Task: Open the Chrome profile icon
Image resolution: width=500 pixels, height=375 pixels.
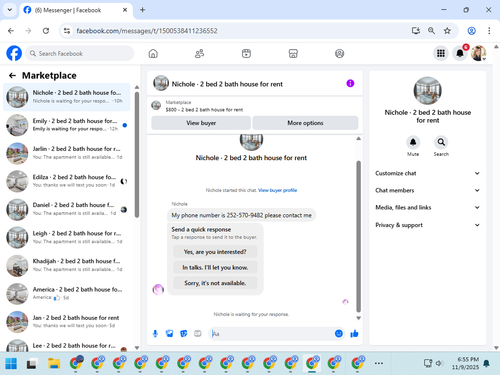Action: (471, 31)
